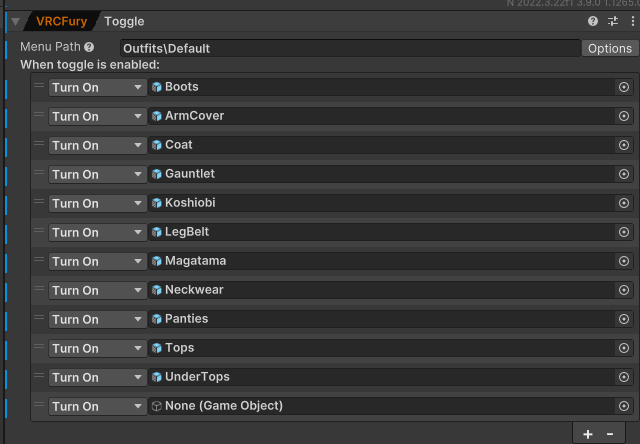Open the Turn On dropdown for Magatama
This screenshot has width=640, height=444.
98,261
